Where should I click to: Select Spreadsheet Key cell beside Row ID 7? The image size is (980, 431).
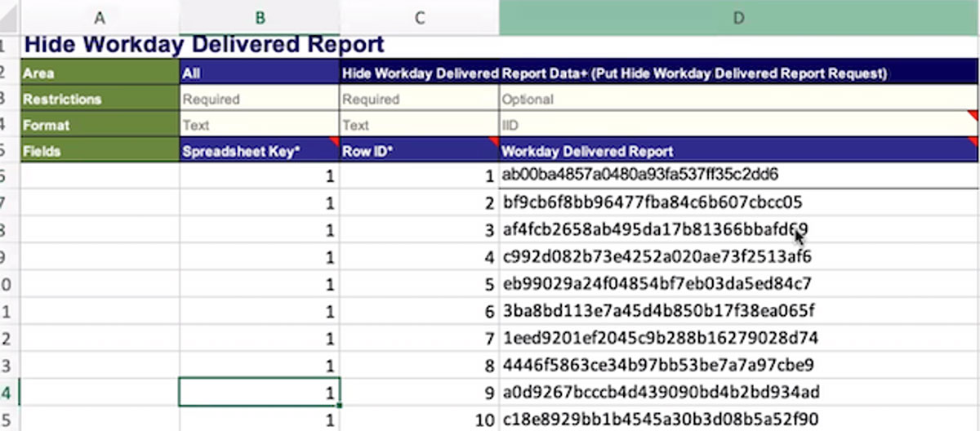click(x=260, y=338)
